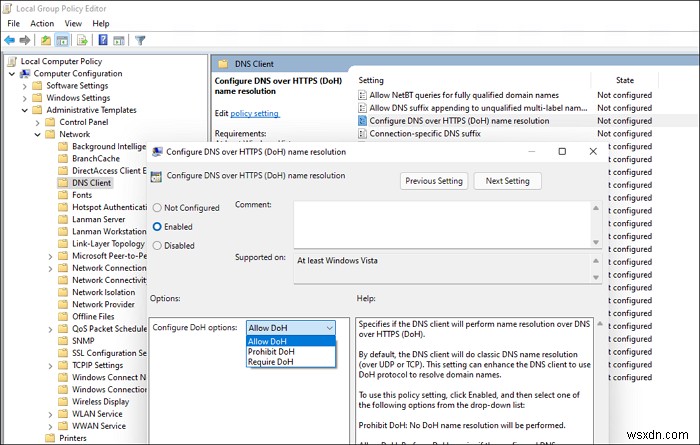Click the Show/Hide console tree icon
The height and width of the screenshot is (445, 700).
pos(62,41)
